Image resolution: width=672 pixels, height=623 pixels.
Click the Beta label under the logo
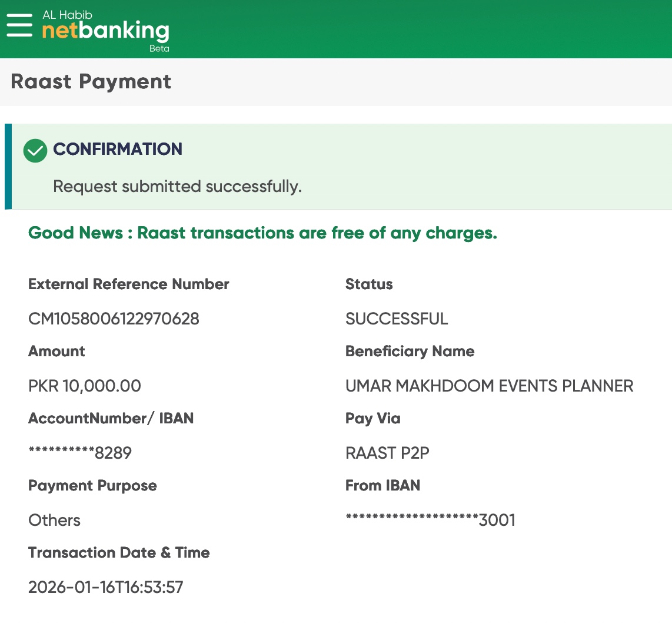pyautogui.click(x=159, y=49)
